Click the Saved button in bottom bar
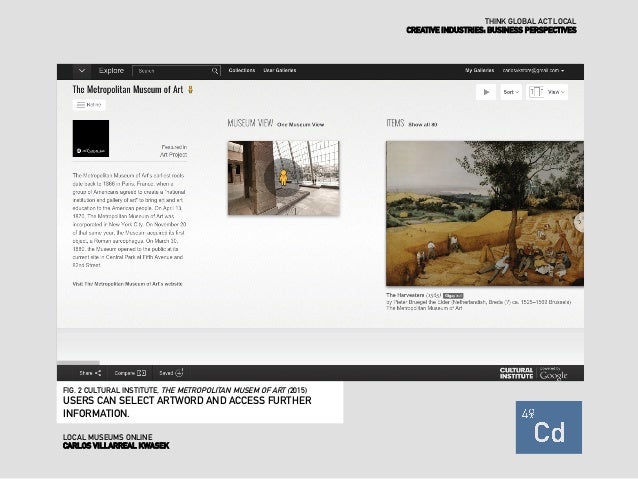The width and height of the screenshot is (638, 479). coord(171,373)
